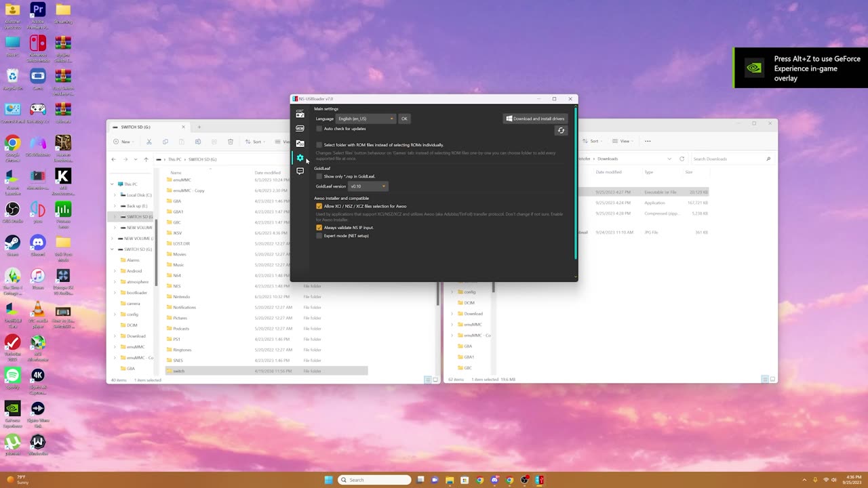868x488 pixels.
Task: Toggle Show only *.nsp in GoldLeaf
Action: tap(319, 176)
